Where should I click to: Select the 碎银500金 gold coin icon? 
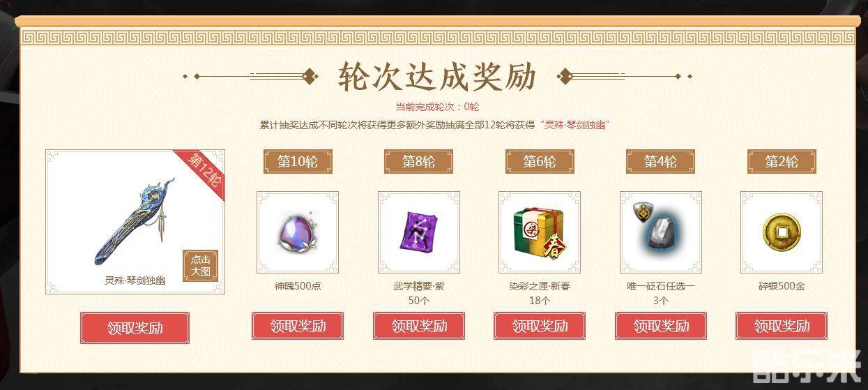(x=782, y=232)
